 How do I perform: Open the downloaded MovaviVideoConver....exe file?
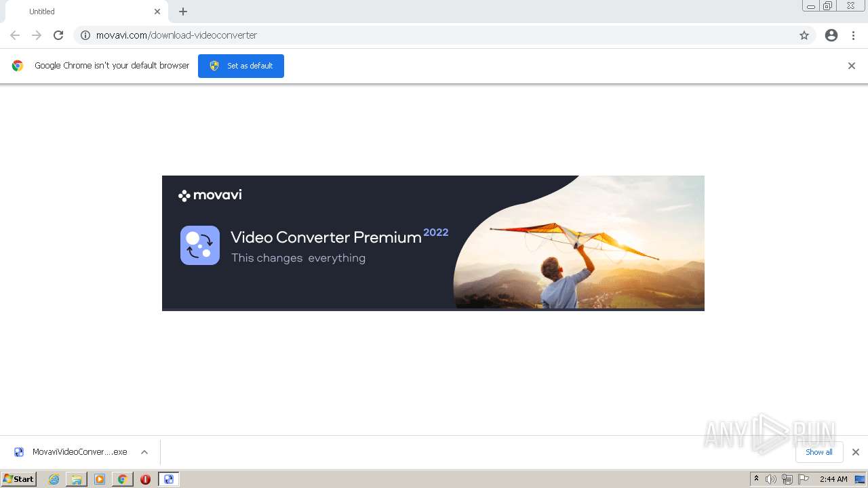[x=79, y=452]
